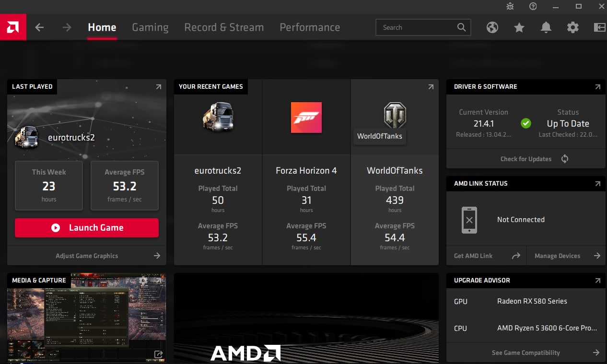
Task: Click the Not Connected text
Action: (521, 220)
